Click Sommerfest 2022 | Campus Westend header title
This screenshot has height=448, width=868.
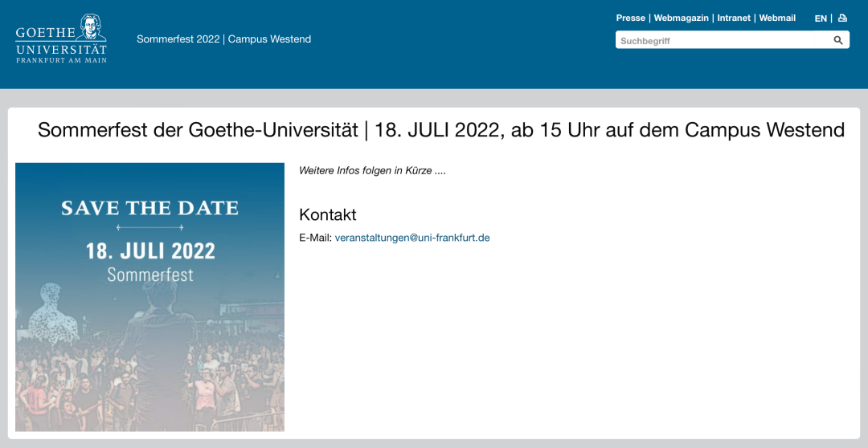(223, 39)
